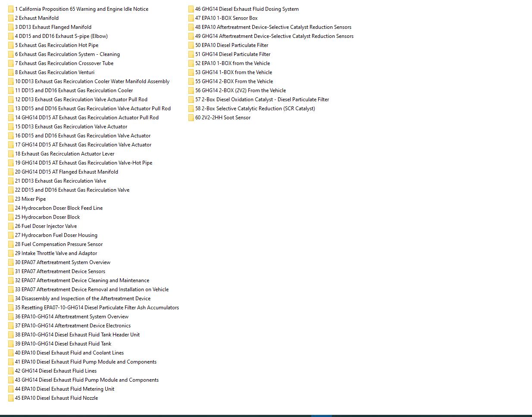Viewport: 532px width, 417px height.
Task: Click folder icon of 45 EPA10 Diesel Exhaust Fluid Nozzle
Action: [11, 398]
